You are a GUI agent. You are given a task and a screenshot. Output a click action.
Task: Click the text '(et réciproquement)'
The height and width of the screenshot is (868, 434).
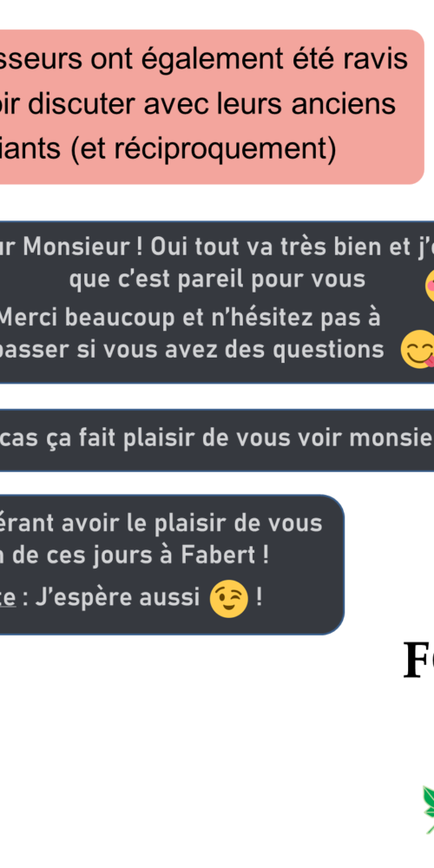[x=203, y=148]
